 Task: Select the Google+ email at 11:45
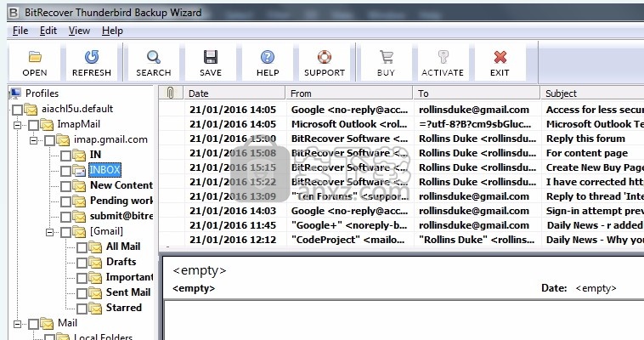tap(401, 225)
